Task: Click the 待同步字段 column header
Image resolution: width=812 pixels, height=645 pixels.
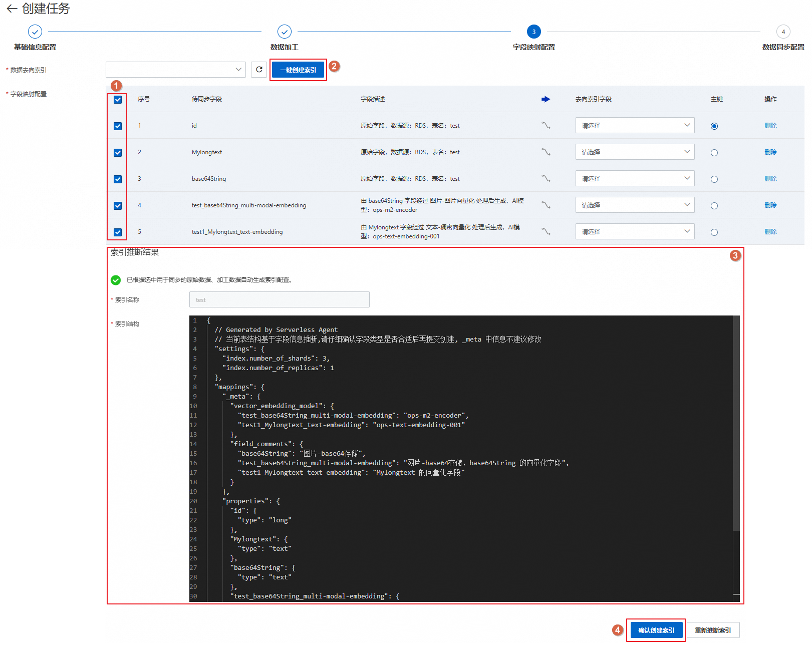Action: pyautogui.click(x=207, y=99)
